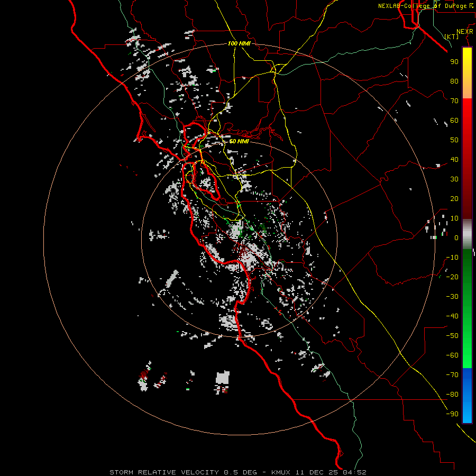Viewport: 476px width, 476px height.
Task: Click the "-80" scale value
Action: coord(452,395)
